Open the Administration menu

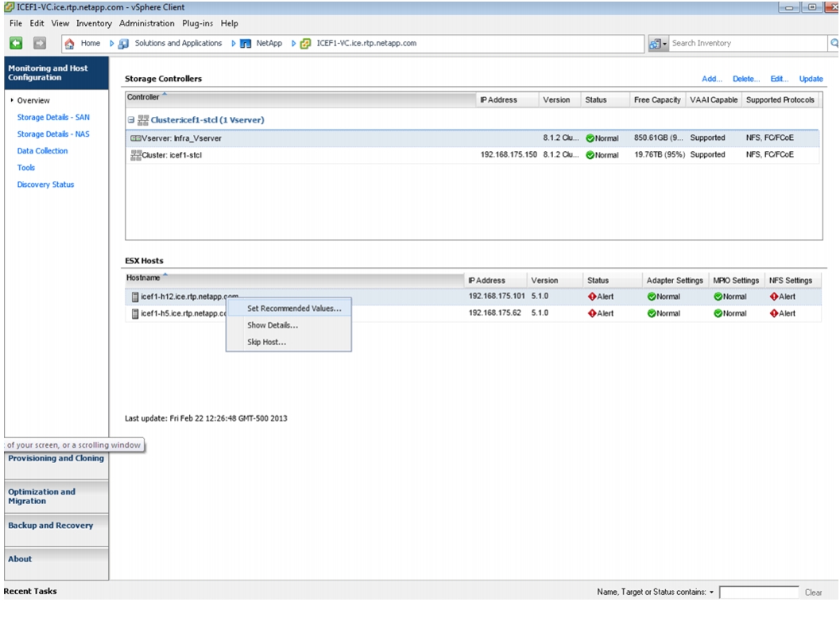pyautogui.click(x=147, y=24)
